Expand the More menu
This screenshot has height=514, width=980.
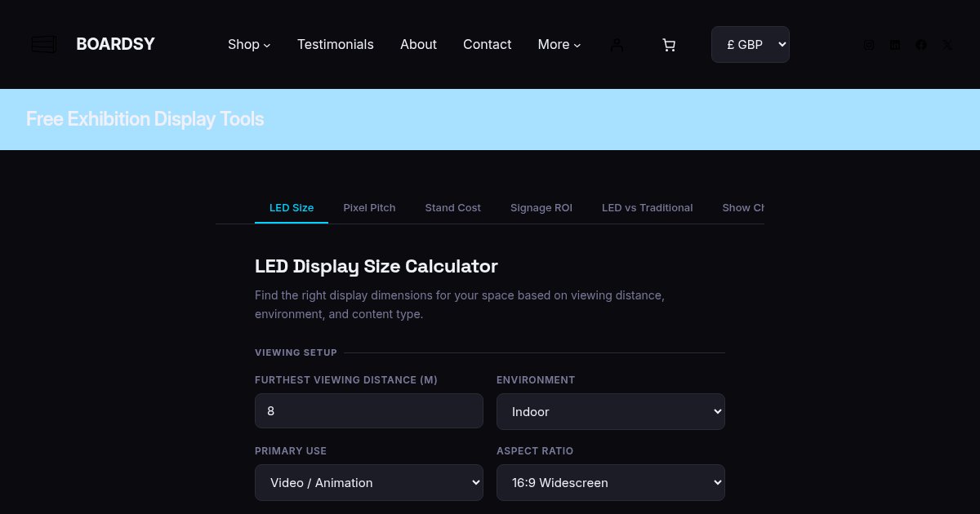coord(559,44)
